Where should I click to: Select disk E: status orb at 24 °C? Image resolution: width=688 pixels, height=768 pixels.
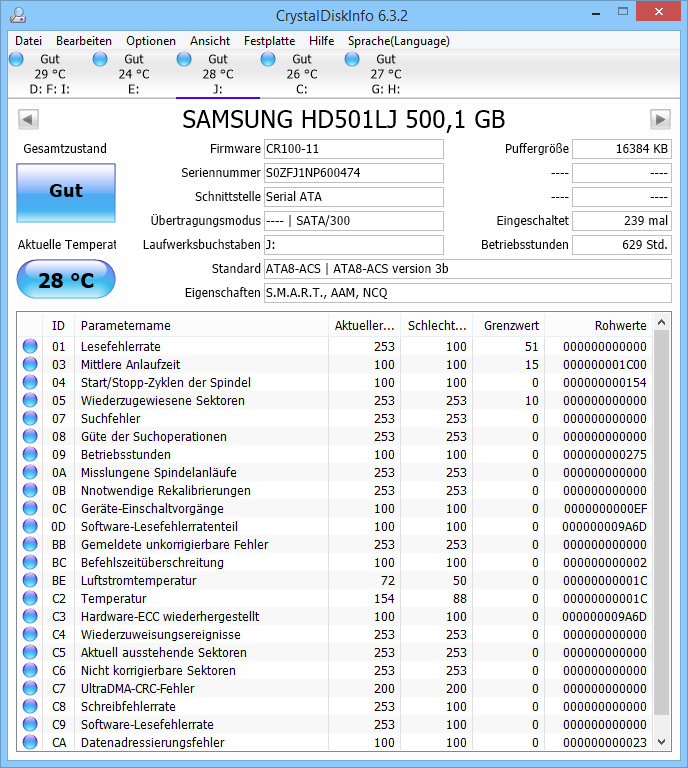100,59
